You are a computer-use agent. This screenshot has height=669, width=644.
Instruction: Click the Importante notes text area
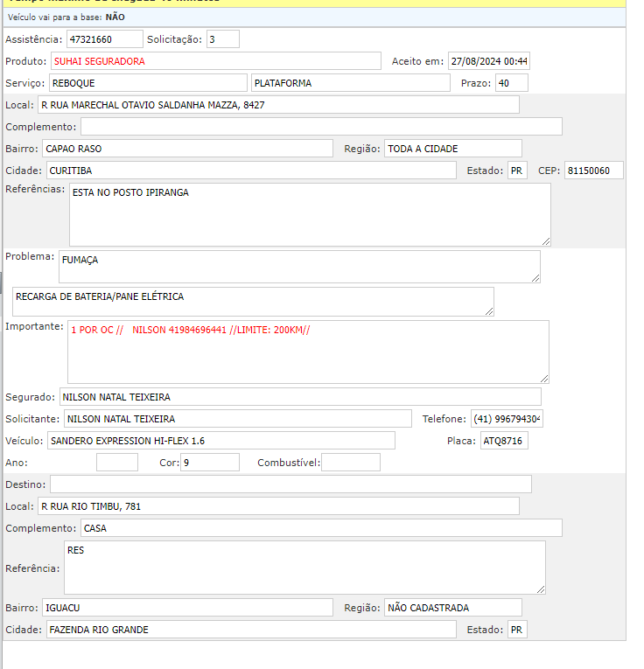click(x=307, y=352)
